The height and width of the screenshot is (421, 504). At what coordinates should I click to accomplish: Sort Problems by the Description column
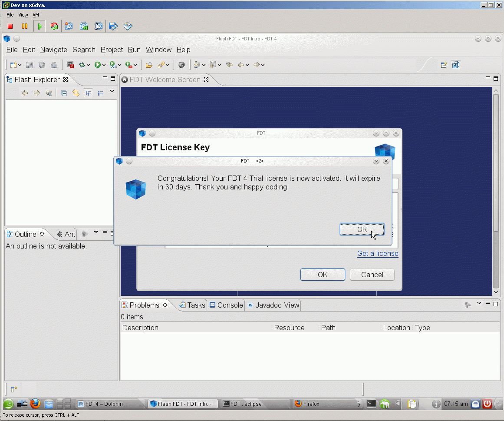coord(196,328)
